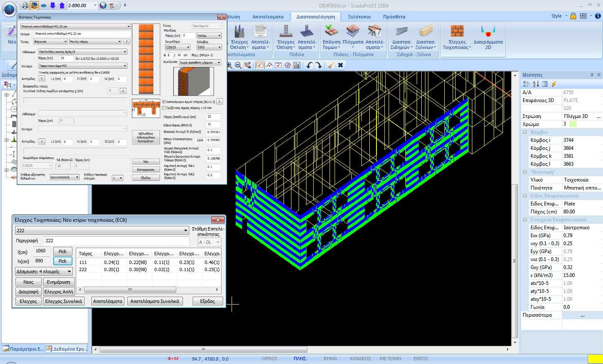This screenshot has height=364, width=603.
Task: Collapse the Κόμβοι properties group
Action: point(525,132)
